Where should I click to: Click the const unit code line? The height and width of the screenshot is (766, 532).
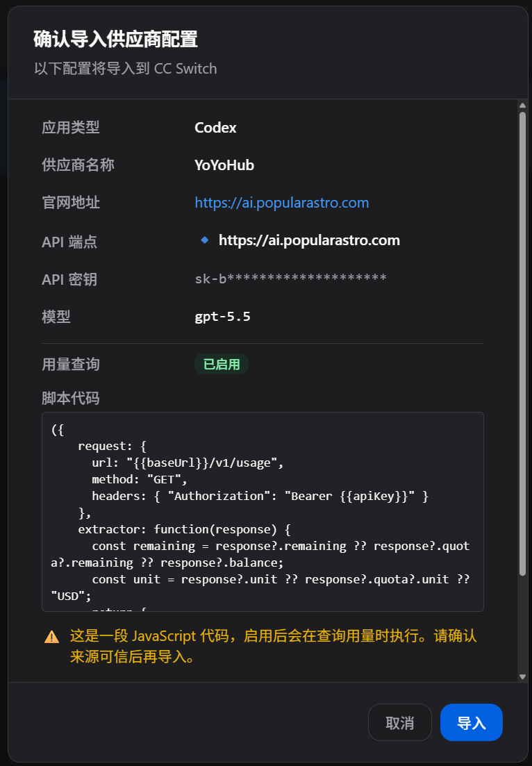[x=260, y=588]
